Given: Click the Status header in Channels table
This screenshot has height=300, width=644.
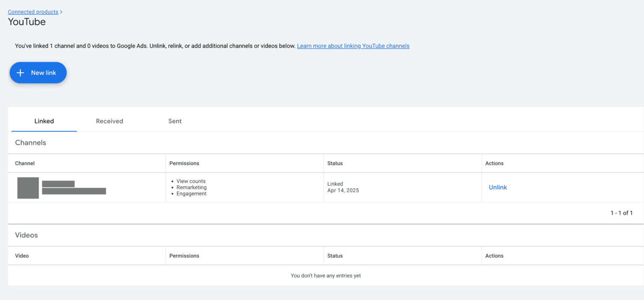Looking at the screenshot, I should [x=335, y=163].
